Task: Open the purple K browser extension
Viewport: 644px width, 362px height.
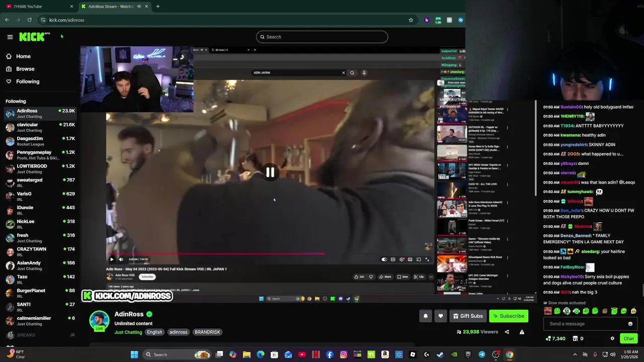Action: [x=427, y=20]
